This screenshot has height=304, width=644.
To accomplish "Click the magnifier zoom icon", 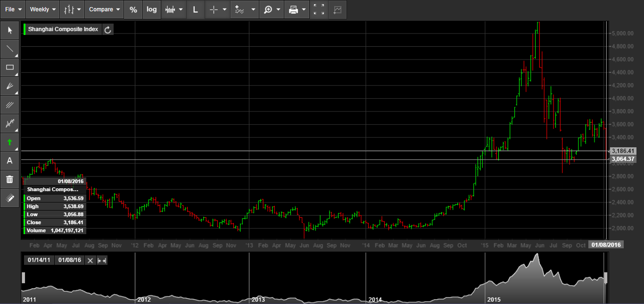I will [x=268, y=9].
